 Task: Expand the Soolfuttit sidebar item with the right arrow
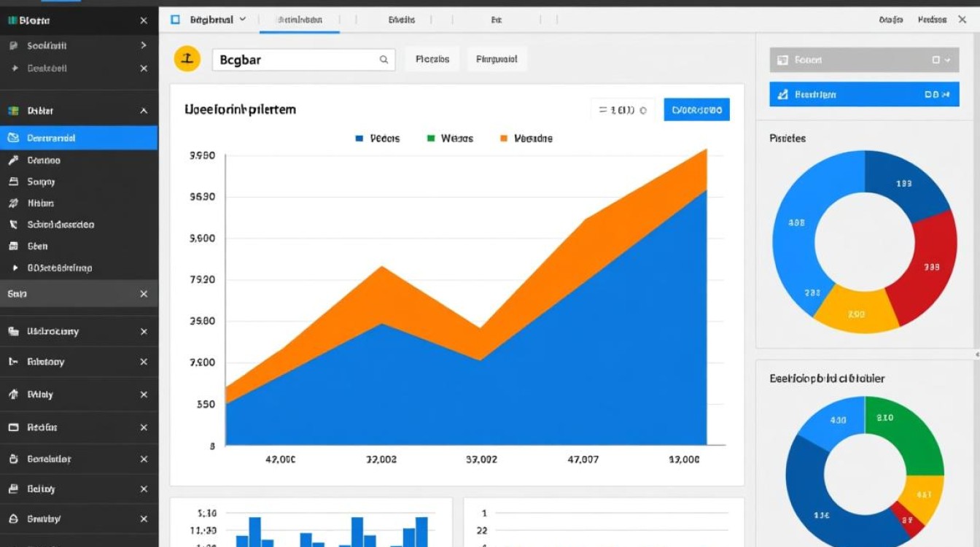click(144, 45)
